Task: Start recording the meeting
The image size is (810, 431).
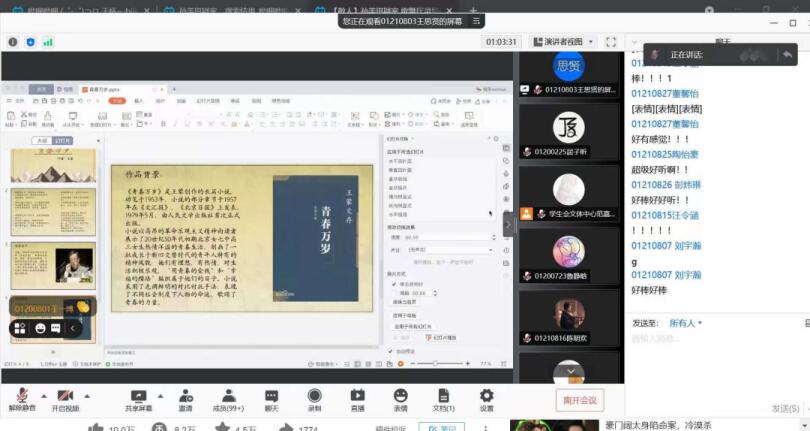Action: point(314,395)
